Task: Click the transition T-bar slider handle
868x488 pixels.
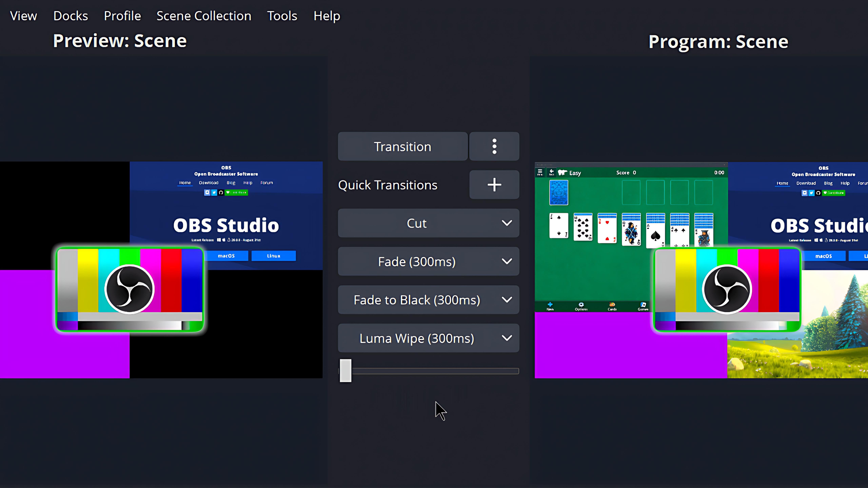Action: 345,371
